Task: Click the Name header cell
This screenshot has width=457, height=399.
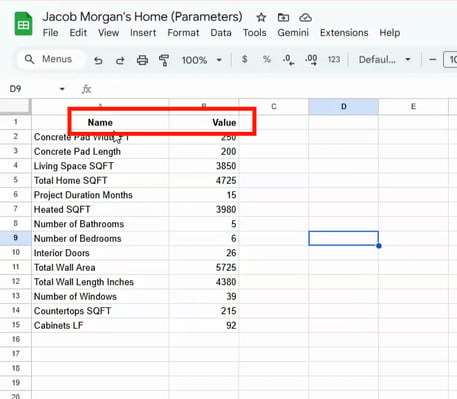Action: point(100,122)
